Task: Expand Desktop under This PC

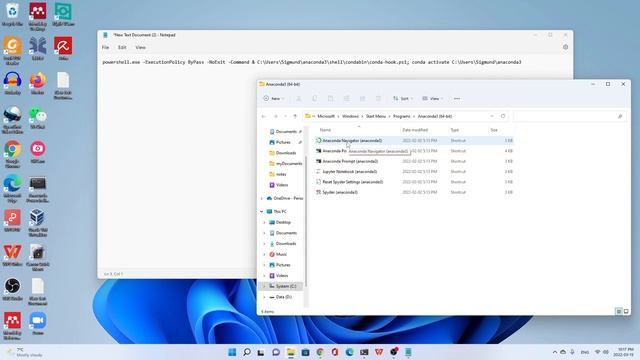Action: tap(264, 222)
